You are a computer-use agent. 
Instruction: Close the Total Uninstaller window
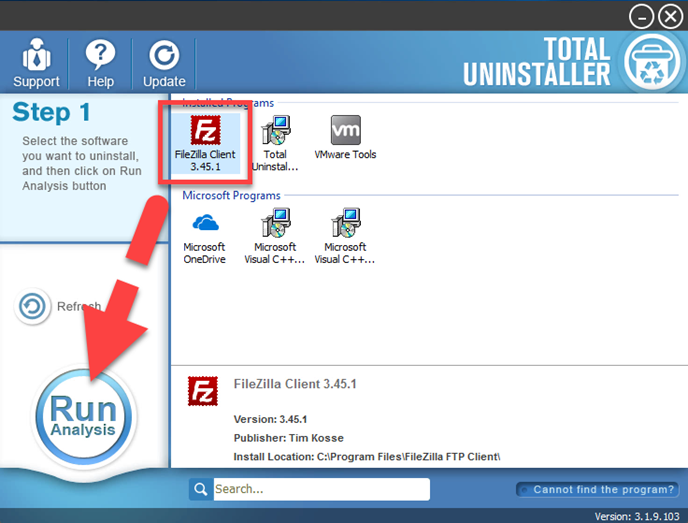click(x=671, y=17)
